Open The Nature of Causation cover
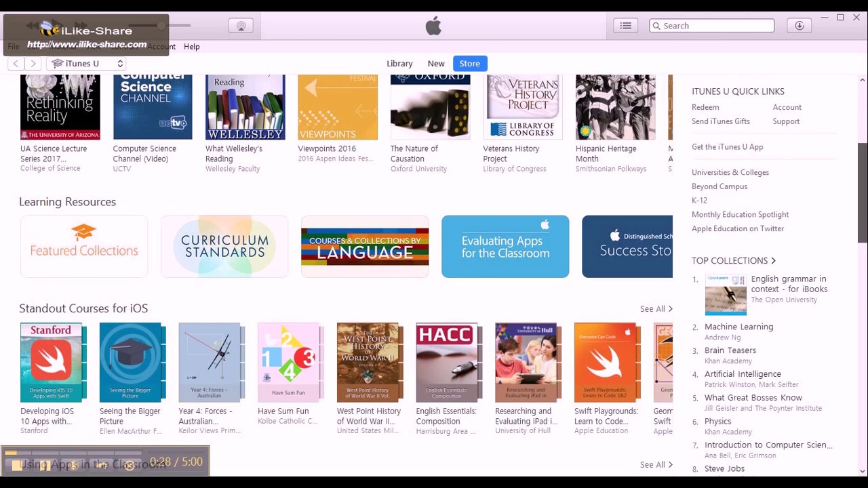868x488 pixels. [431, 107]
